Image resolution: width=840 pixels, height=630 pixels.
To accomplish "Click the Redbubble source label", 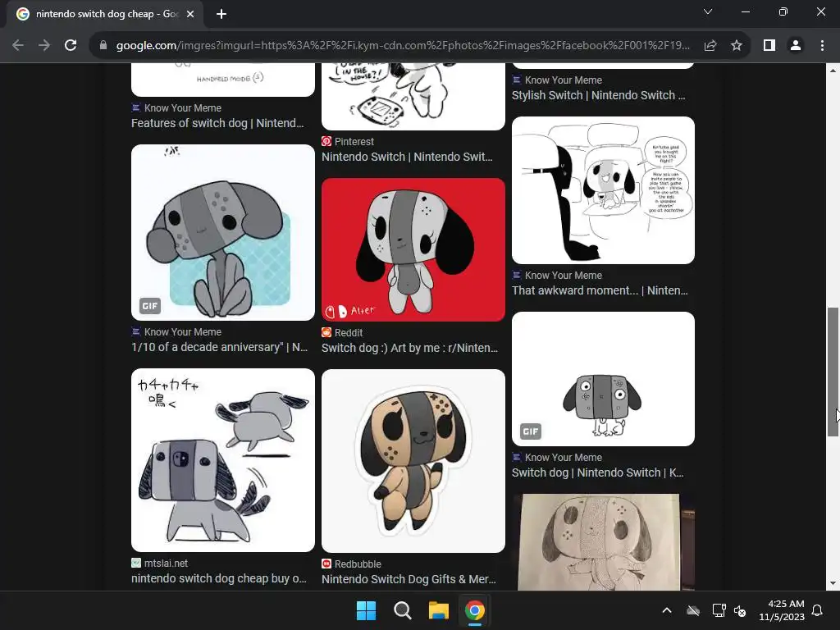I will point(358,564).
